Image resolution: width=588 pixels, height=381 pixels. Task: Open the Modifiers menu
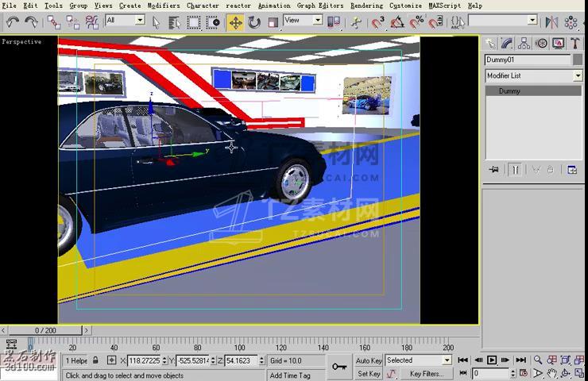[x=164, y=6]
